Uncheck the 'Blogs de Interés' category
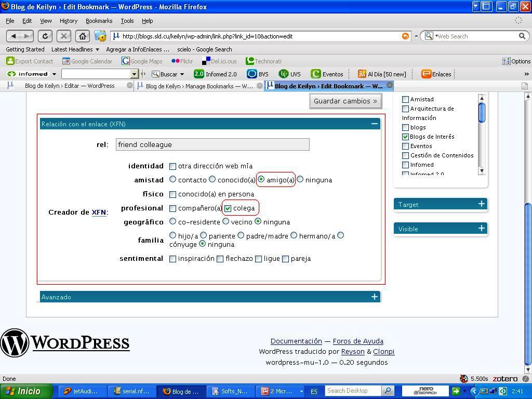This screenshot has height=399, width=532. coord(406,137)
